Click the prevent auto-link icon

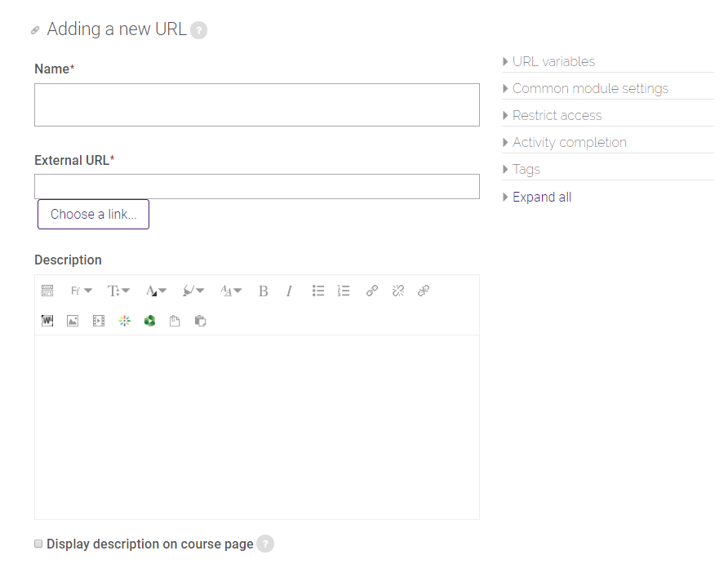tap(424, 291)
